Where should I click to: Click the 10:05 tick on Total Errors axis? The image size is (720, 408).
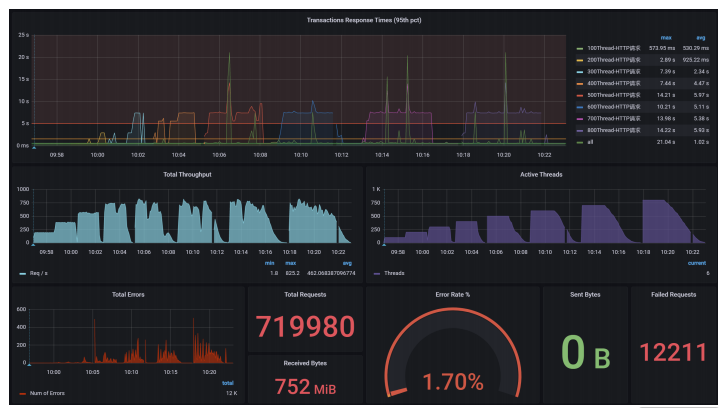click(x=92, y=372)
